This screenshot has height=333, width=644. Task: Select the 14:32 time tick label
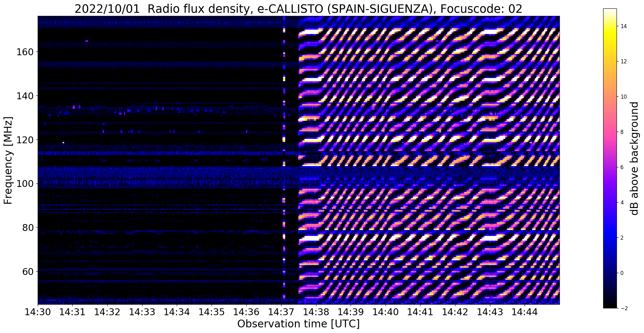[x=107, y=312]
